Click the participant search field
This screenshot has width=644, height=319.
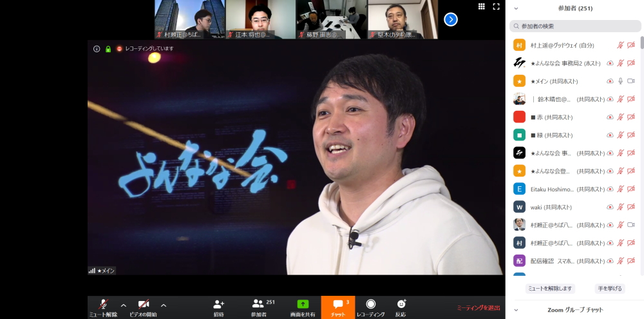tap(575, 26)
